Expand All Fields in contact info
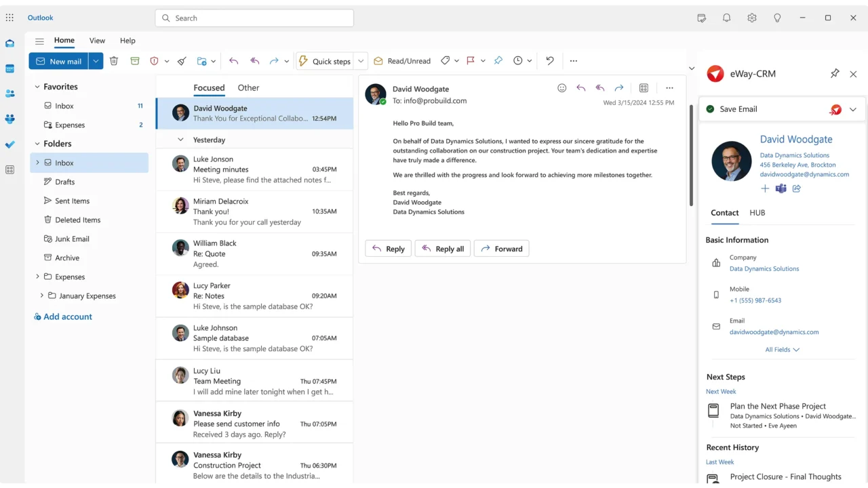Screen dimensions: 868x488 783,350
